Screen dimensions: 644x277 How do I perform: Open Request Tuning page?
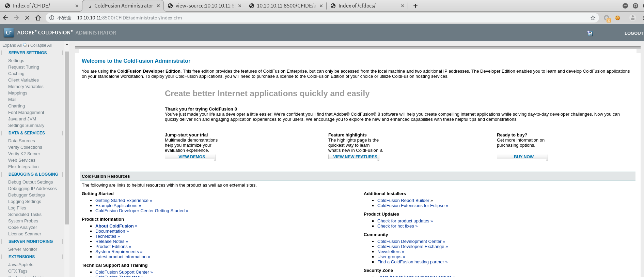tap(23, 67)
